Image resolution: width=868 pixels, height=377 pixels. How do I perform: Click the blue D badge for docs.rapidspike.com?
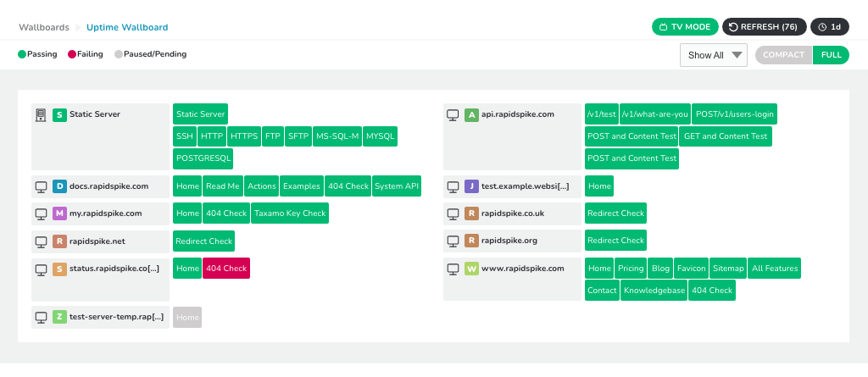click(59, 186)
